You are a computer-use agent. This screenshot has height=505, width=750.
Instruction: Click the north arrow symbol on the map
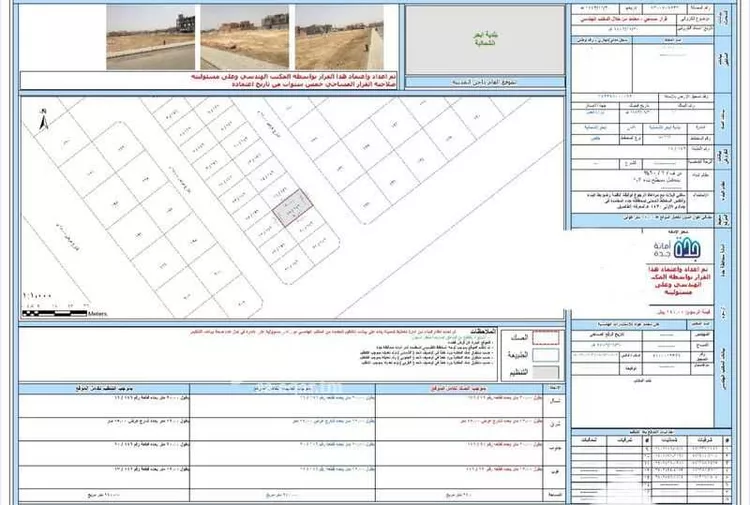click(x=44, y=120)
